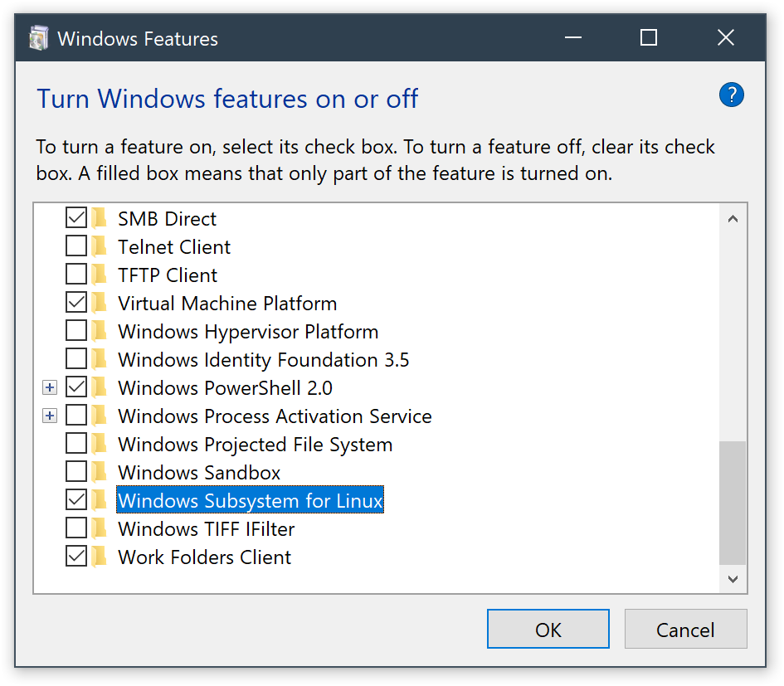Click the feature list scrollbar thumb
The height and width of the screenshot is (686, 784).
[x=733, y=503]
